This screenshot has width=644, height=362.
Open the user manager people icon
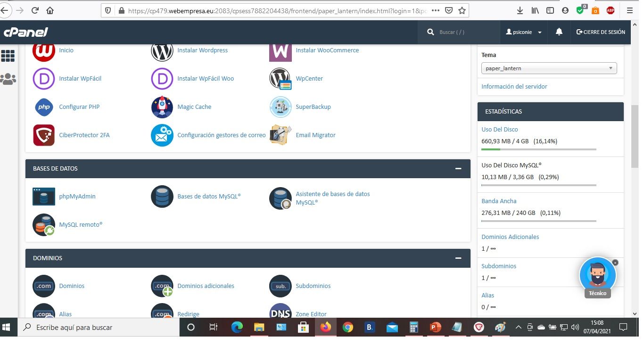point(8,79)
